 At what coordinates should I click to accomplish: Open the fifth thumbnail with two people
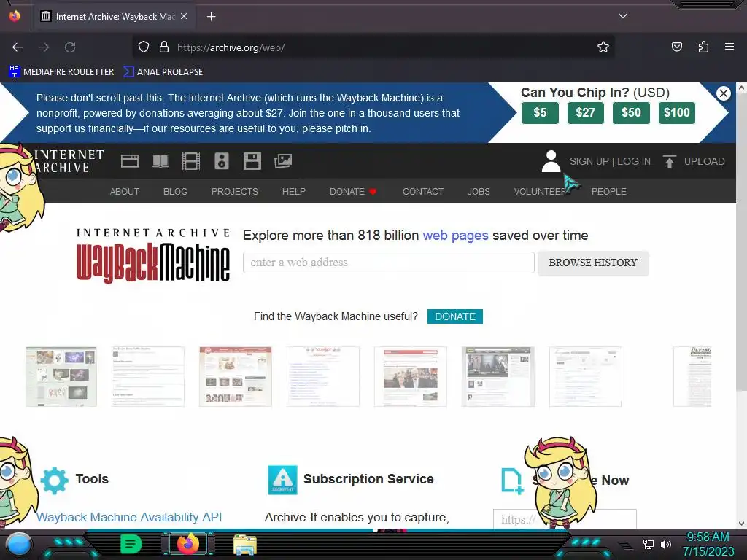pos(410,377)
